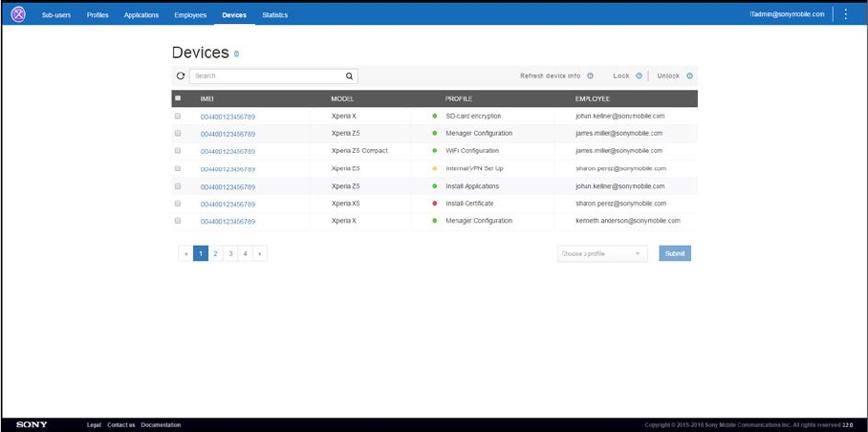Go to page 4 in pagination
868x432 pixels.
[x=246, y=254]
